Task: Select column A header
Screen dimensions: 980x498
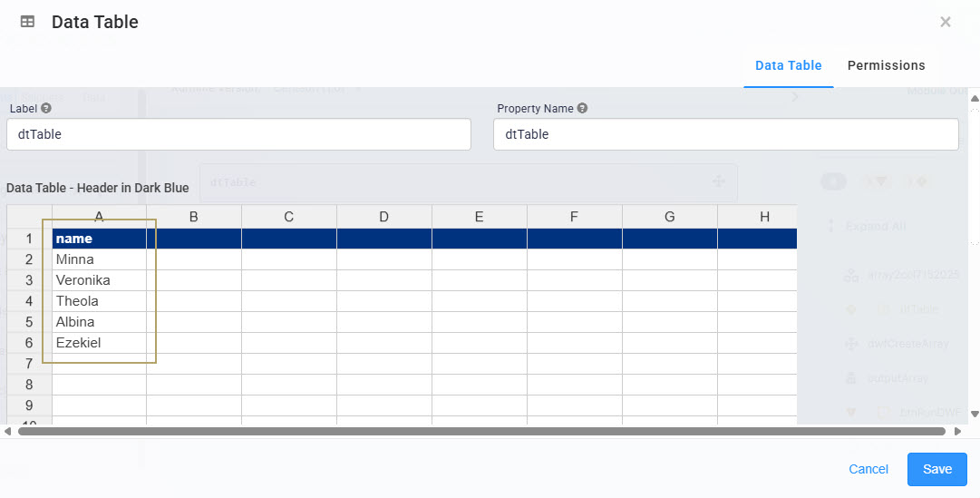Action: [x=100, y=217]
